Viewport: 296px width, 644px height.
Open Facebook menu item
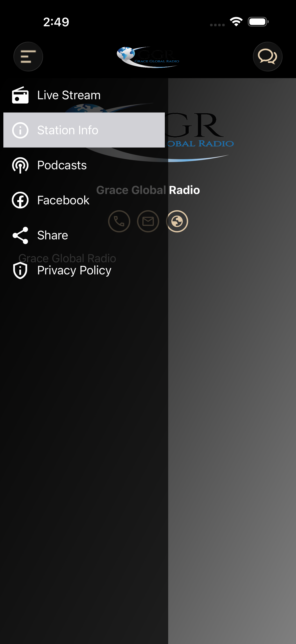tap(84, 200)
